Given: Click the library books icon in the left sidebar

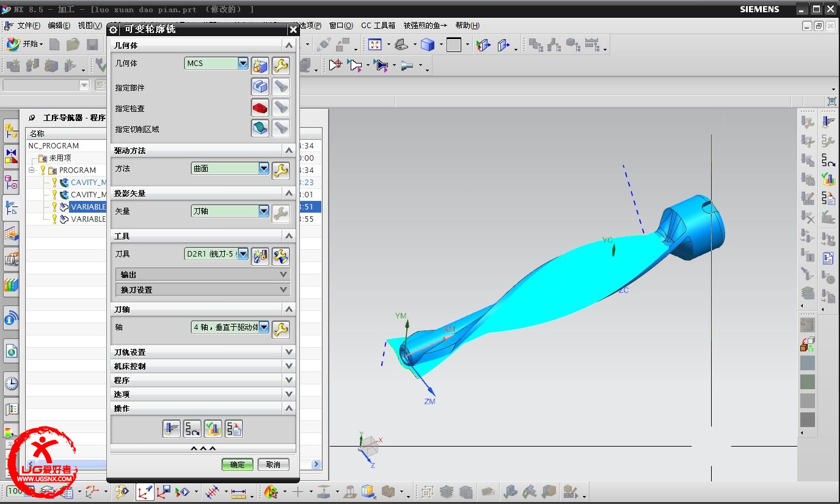Looking at the screenshot, I should coord(11,285).
